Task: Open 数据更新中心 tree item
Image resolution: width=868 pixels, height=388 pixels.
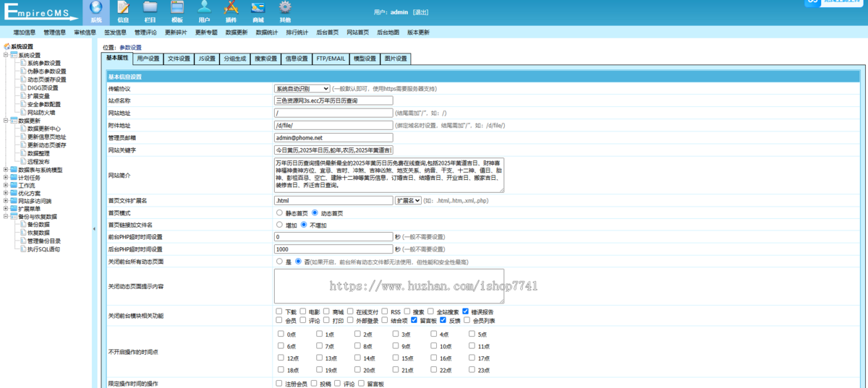Action: 44,129
